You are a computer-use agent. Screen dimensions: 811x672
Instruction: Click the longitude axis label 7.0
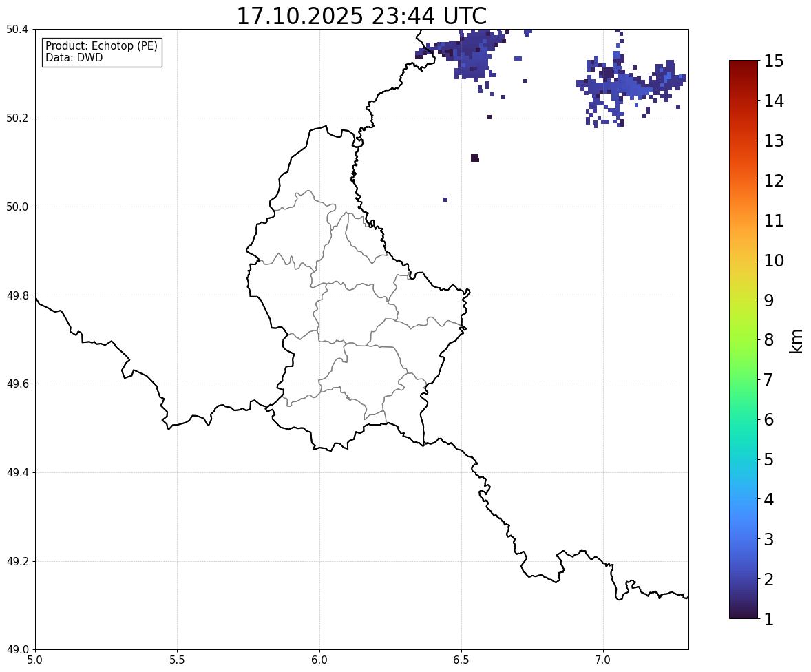[603, 660]
